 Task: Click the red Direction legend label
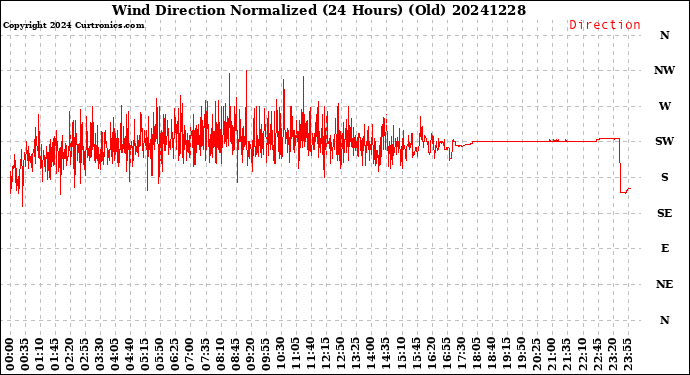[605, 25]
